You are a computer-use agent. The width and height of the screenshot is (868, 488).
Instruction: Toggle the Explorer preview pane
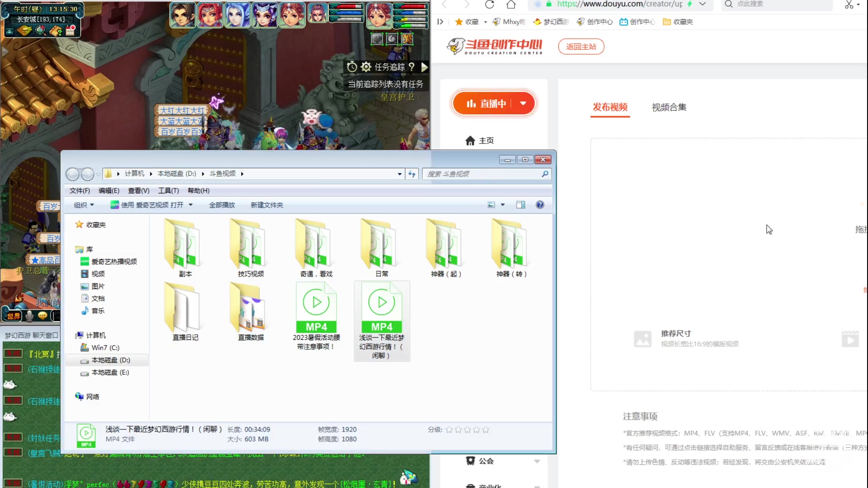coord(521,205)
